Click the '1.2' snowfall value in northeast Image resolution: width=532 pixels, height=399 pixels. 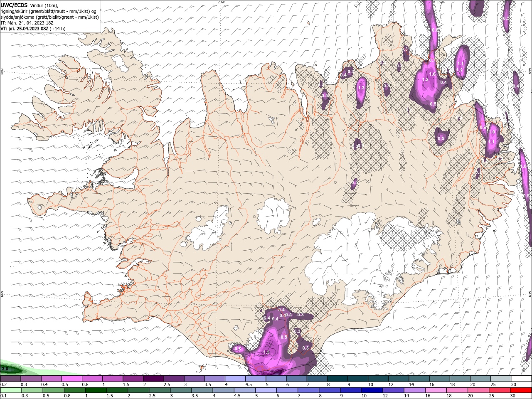(425, 80)
